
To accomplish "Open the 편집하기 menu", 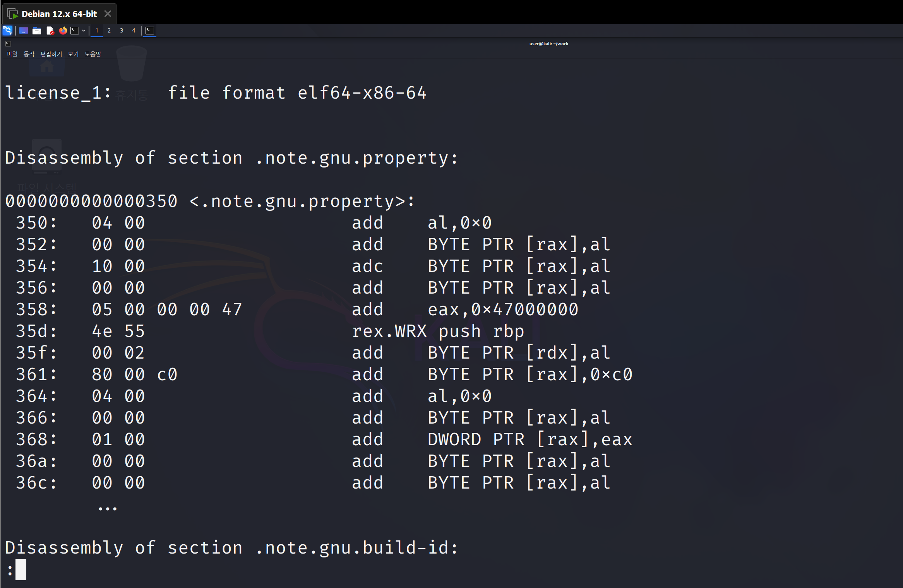I will point(51,54).
